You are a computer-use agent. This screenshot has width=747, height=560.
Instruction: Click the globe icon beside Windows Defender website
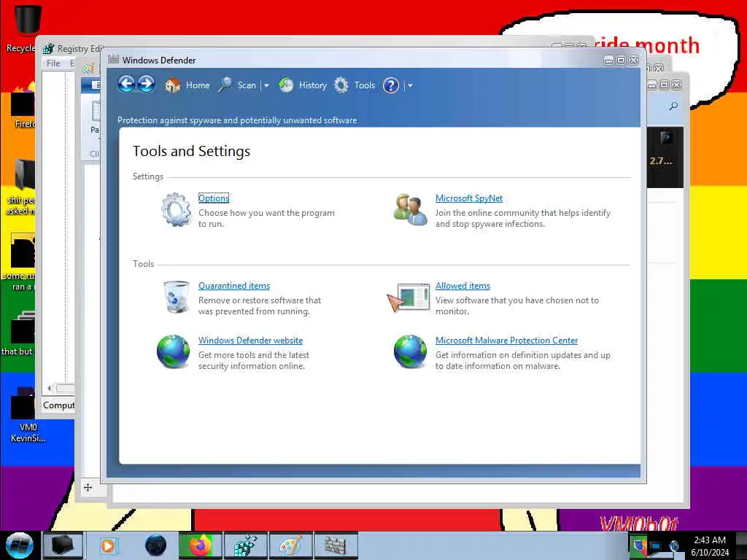[173, 351]
